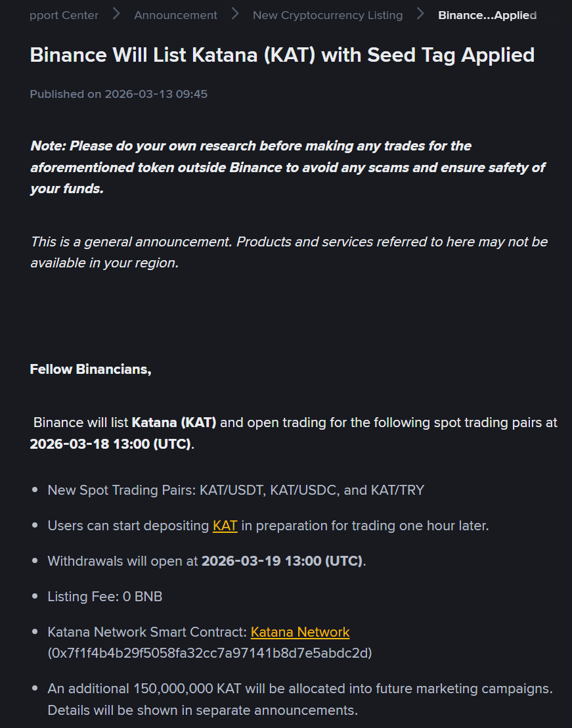The height and width of the screenshot is (728, 572).
Task: Open New Cryptocurrency Listing breadcrumb
Action: 328,15
